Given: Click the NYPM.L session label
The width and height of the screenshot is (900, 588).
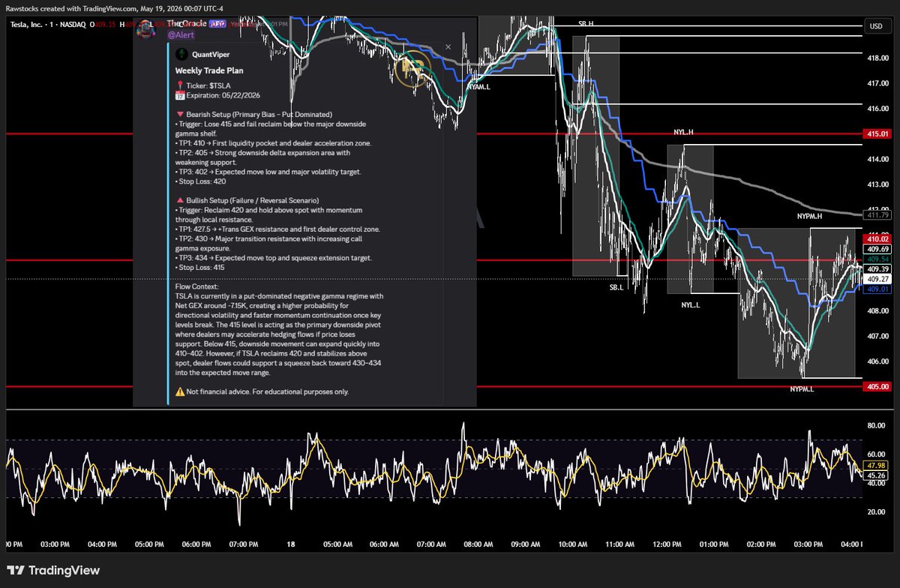Looking at the screenshot, I should pyautogui.click(x=802, y=389).
